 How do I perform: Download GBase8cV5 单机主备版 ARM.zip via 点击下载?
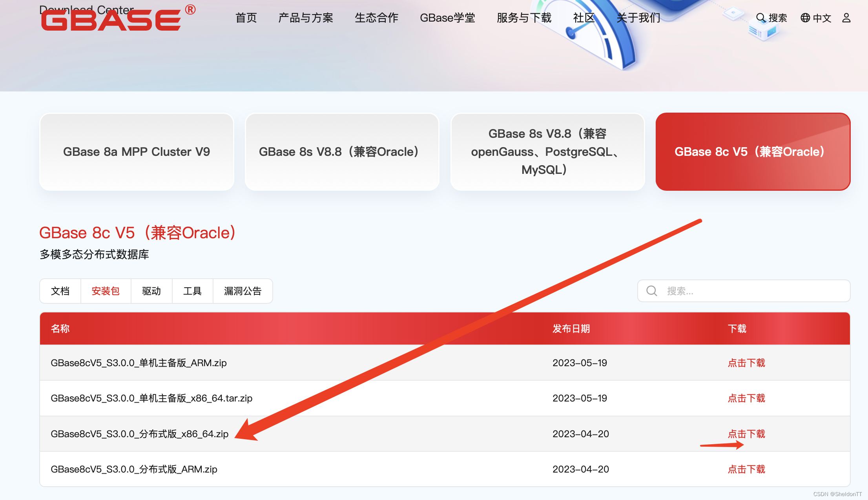(x=746, y=363)
